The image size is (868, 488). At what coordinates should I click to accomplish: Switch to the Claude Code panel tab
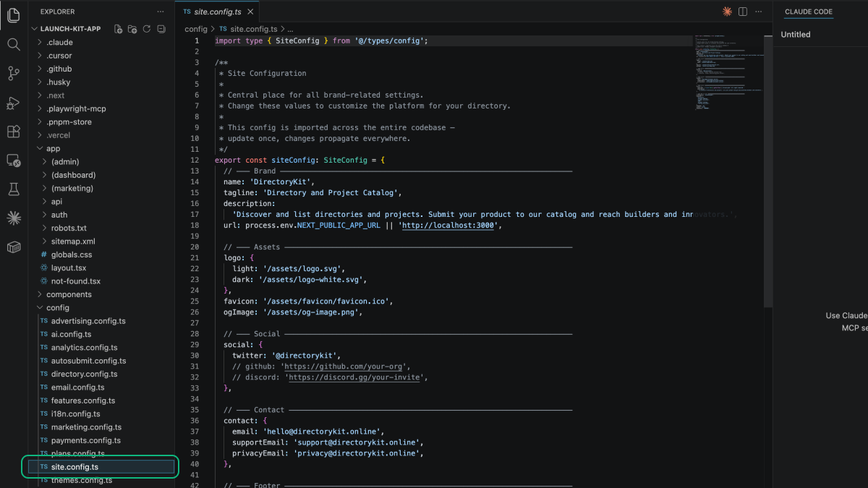tap(808, 12)
